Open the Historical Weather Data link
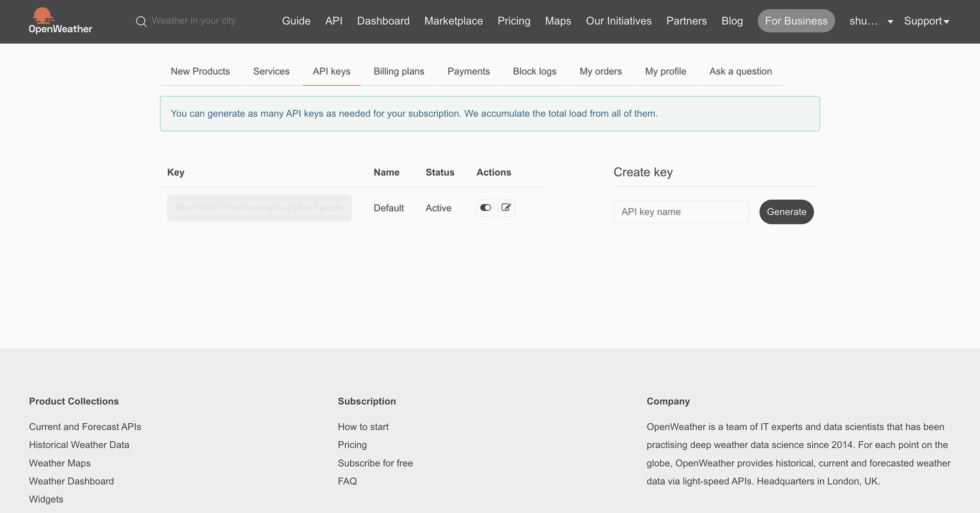980x513 pixels. [79, 445]
